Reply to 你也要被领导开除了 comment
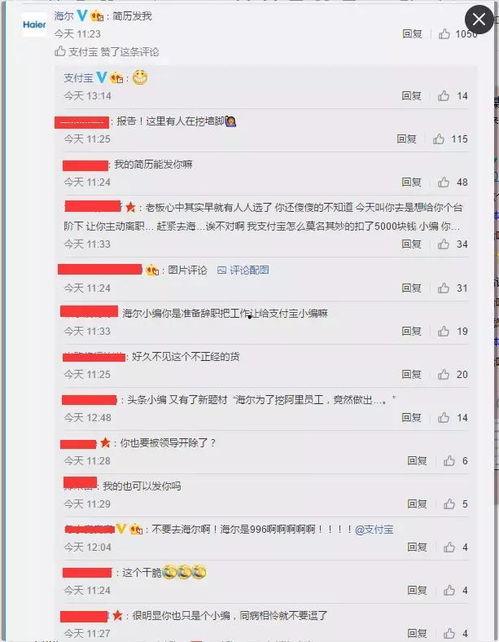Image resolution: width=499 pixels, height=642 pixels. [417, 461]
